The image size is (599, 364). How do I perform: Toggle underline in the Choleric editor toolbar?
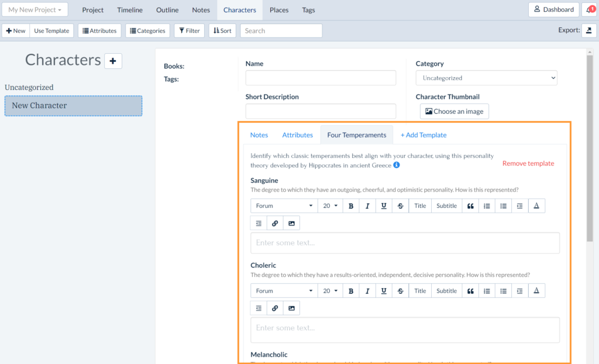[x=384, y=291]
